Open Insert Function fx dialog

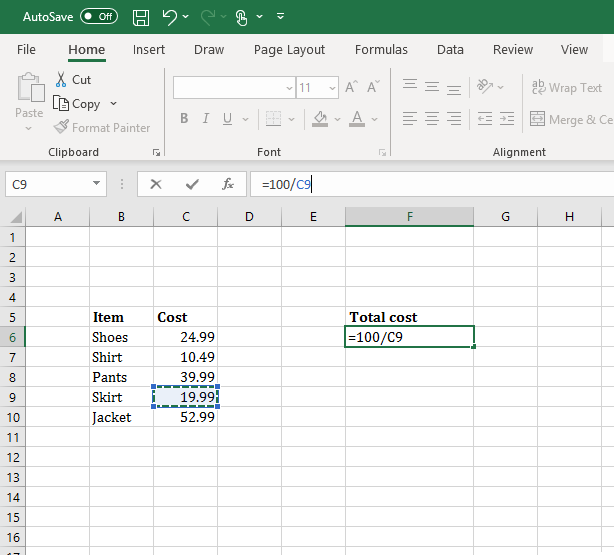228,184
